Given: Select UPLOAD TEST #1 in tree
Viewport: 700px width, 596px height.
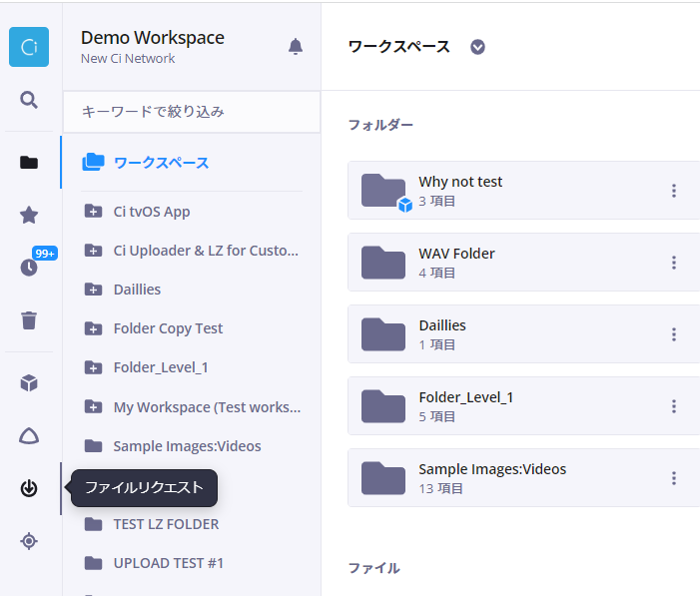Looking at the screenshot, I should tap(169, 563).
